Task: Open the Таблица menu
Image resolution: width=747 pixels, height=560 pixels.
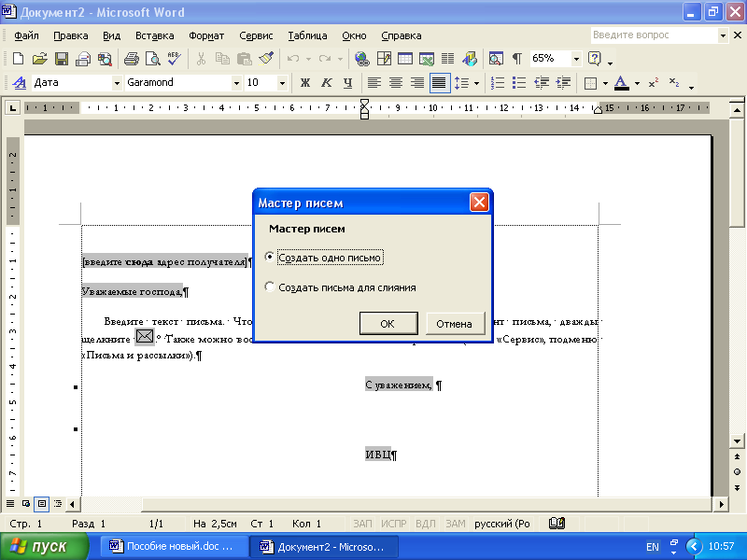Action: 307,35
